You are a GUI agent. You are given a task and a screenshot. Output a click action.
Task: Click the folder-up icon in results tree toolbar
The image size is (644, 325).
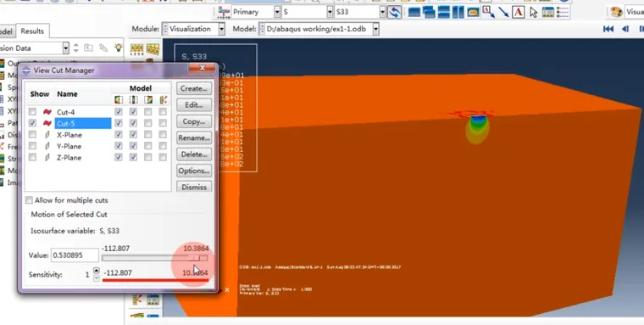(88, 48)
